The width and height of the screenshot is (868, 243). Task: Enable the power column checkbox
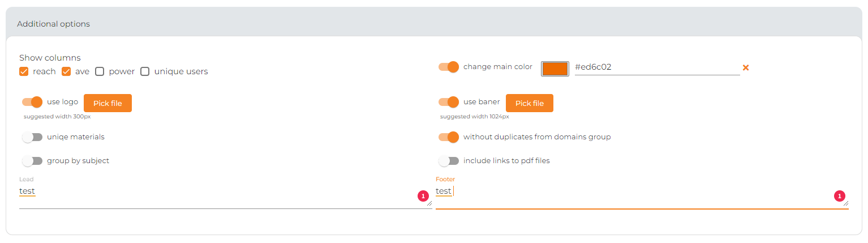click(100, 71)
